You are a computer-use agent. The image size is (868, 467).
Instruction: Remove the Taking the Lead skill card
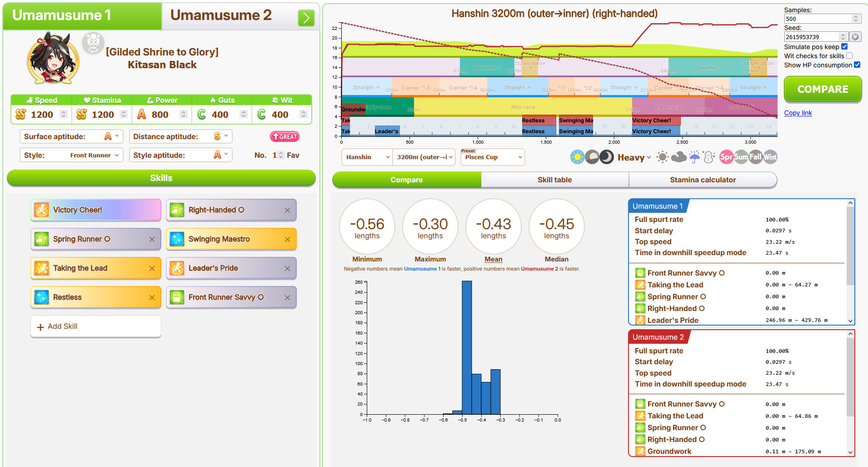point(152,268)
